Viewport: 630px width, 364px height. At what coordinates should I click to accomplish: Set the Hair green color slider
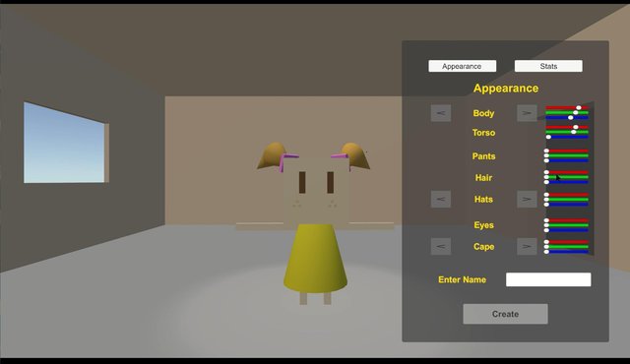click(567, 177)
